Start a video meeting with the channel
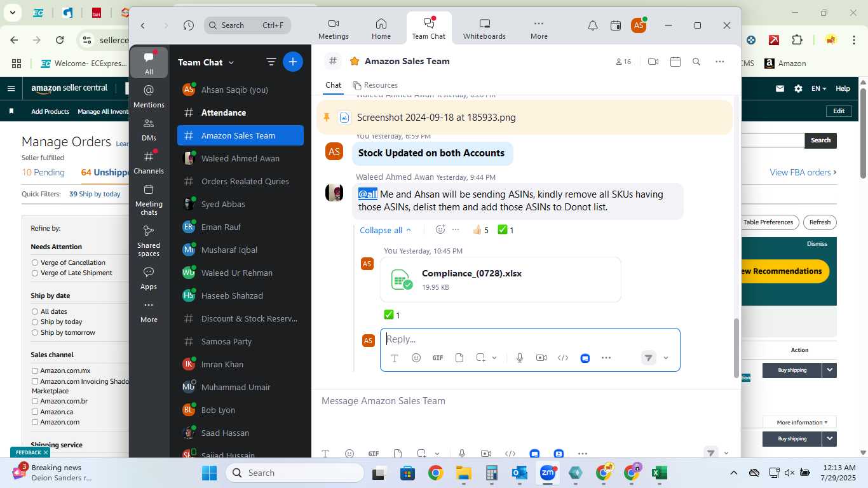The height and width of the screenshot is (488, 868). (653, 62)
